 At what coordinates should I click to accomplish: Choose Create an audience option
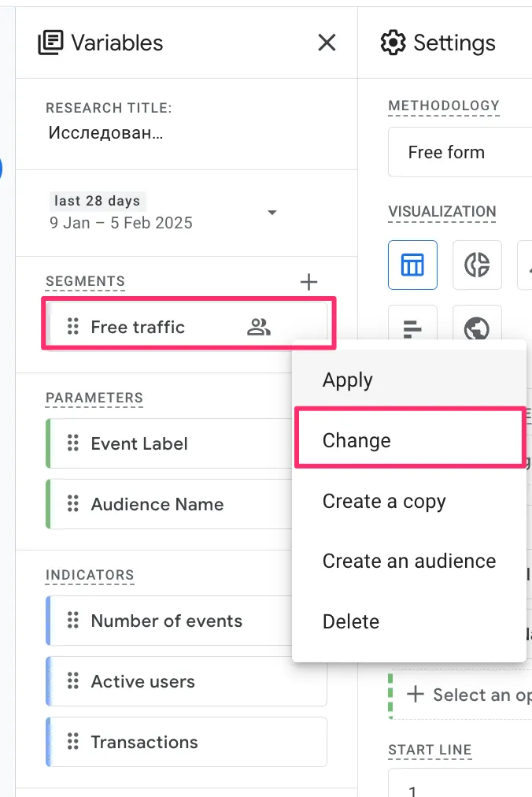pos(408,561)
